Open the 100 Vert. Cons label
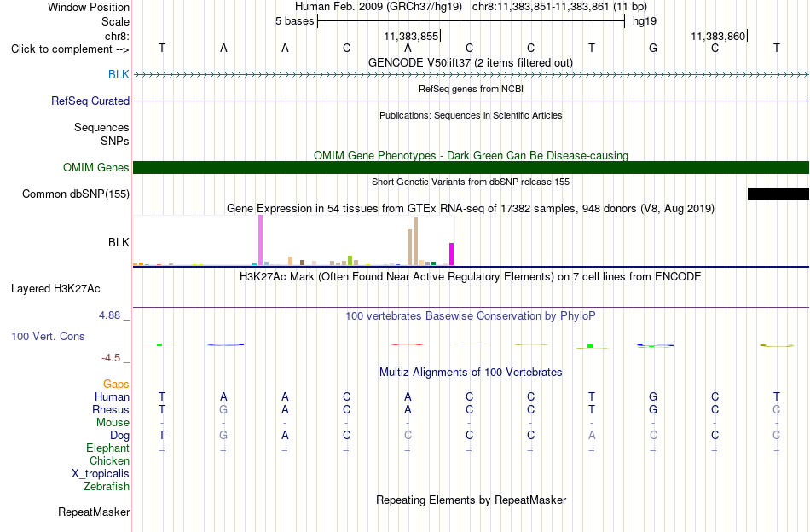810x532 pixels. click(x=48, y=336)
